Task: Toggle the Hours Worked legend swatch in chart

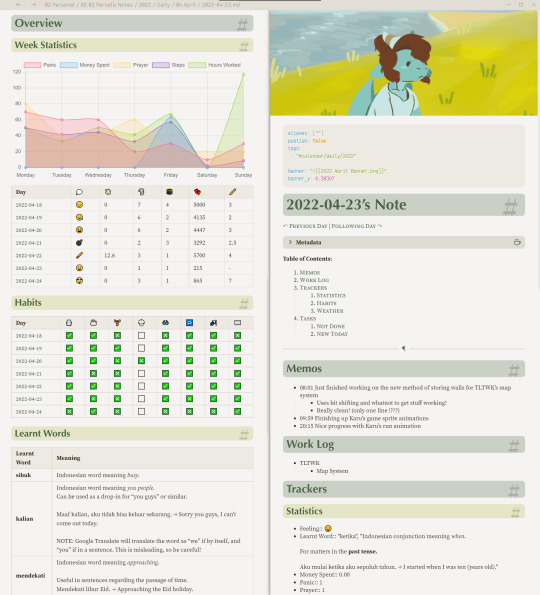Action: [197, 65]
